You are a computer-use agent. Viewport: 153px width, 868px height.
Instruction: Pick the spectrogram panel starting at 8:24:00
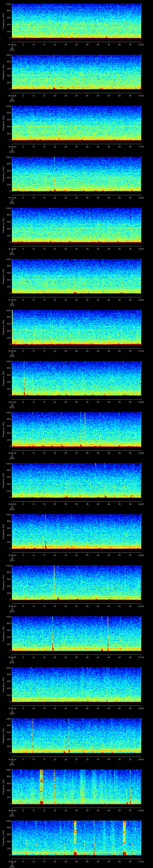click(77, 531)
